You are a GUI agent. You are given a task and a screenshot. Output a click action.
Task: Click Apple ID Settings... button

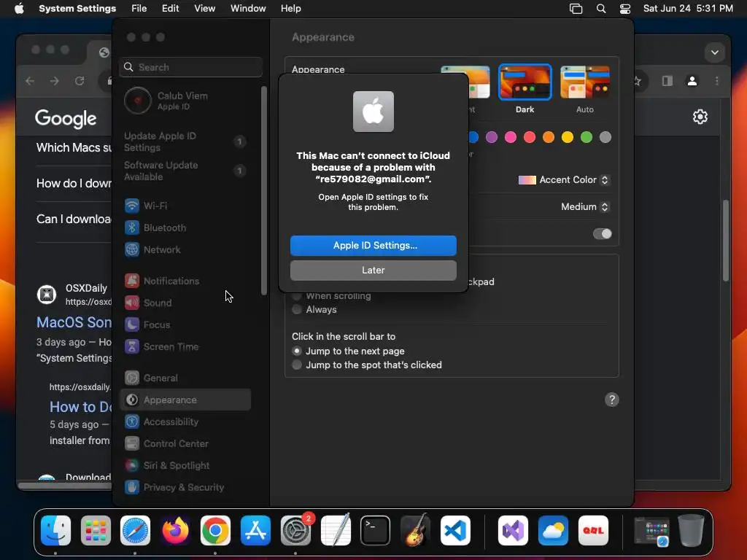coord(373,246)
